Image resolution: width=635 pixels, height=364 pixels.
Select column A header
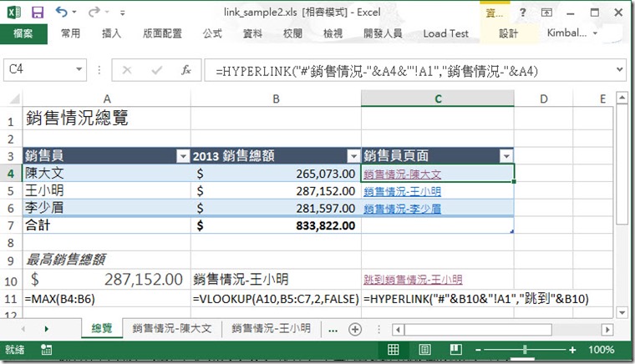click(107, 99)
